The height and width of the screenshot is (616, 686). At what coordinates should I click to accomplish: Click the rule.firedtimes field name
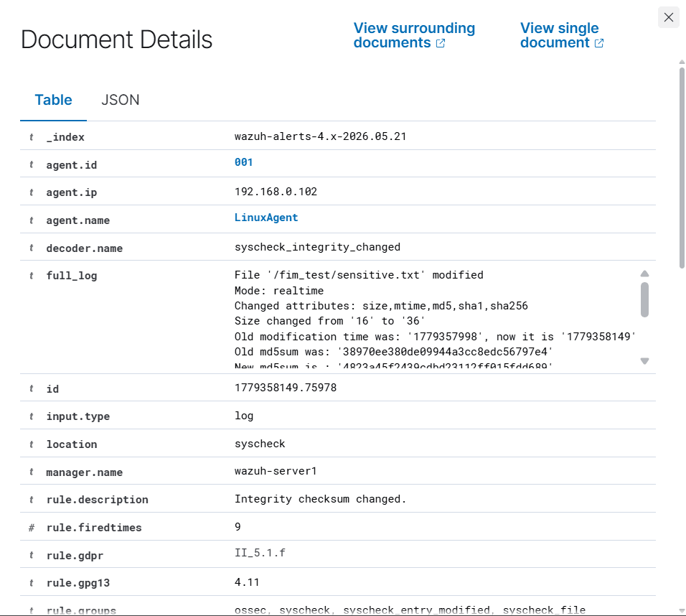pos(94,528)
